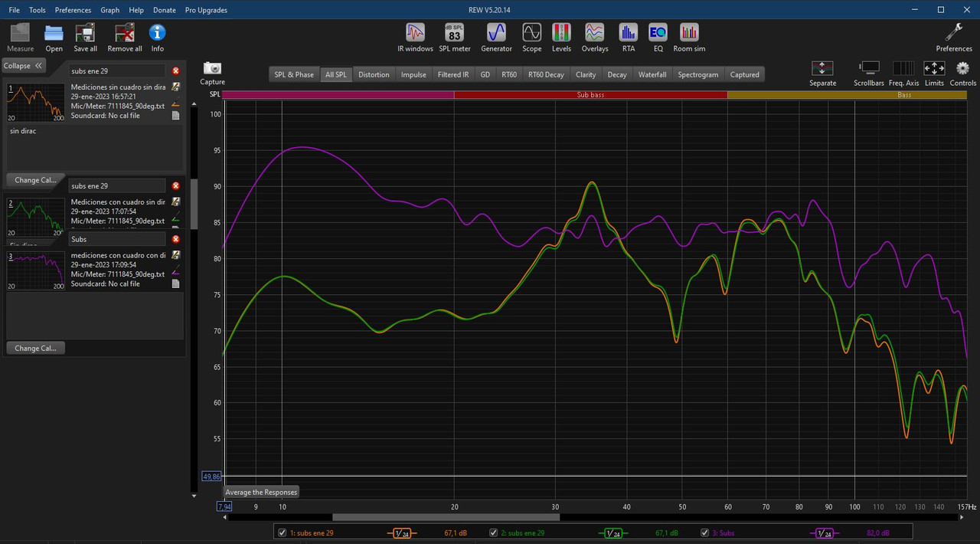
Task: Switch Freq. Axis scale icon
Action: click(x=903, y=73)
